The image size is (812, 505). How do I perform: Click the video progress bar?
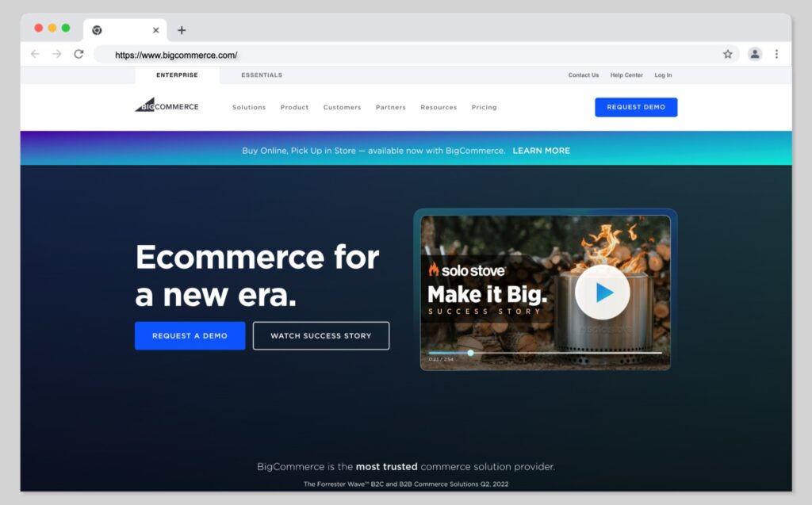tap(545, 353)
